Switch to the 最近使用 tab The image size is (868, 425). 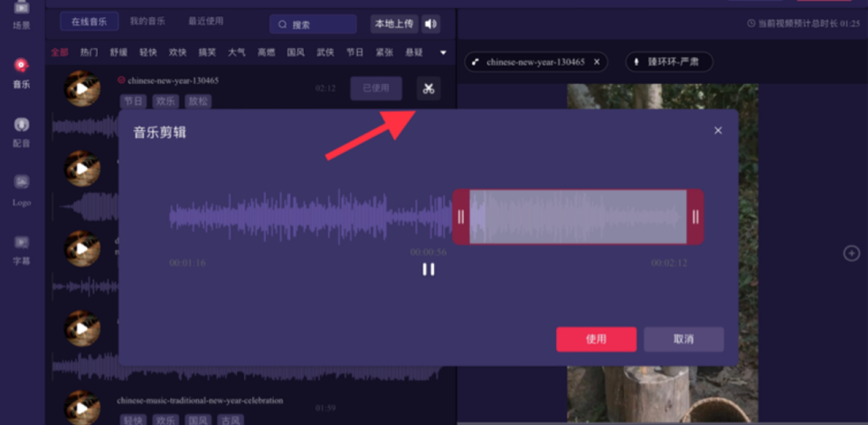(205, 21)
